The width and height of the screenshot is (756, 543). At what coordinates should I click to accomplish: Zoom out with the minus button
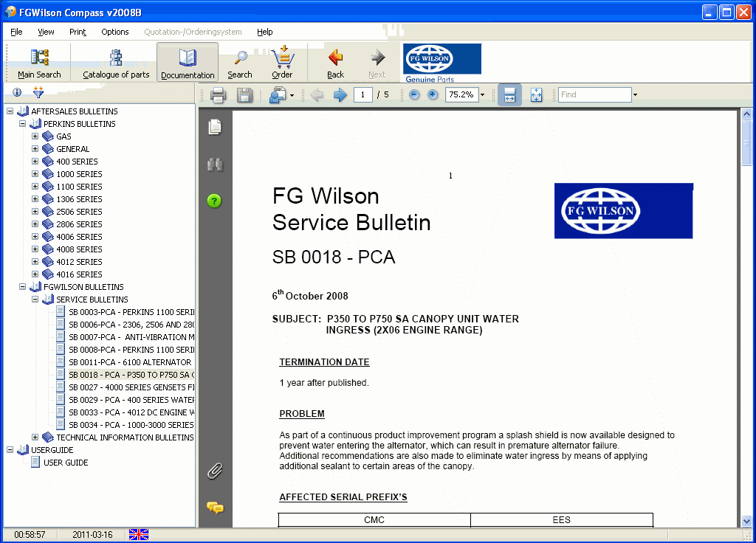414,94
